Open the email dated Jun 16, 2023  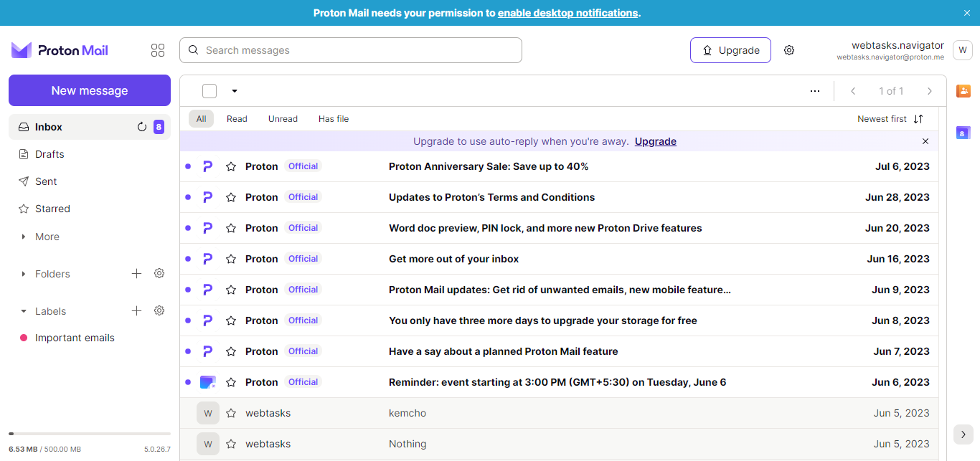click(x=559, y=259)
